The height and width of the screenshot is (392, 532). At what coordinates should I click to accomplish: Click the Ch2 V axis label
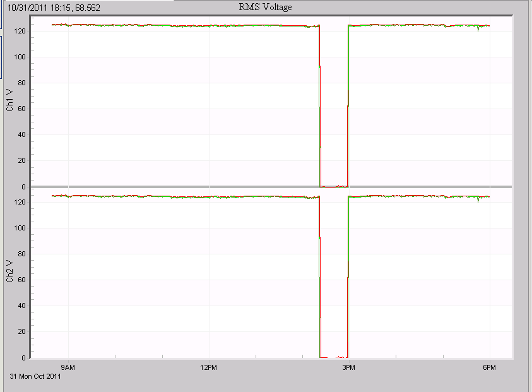coord(9,267)
